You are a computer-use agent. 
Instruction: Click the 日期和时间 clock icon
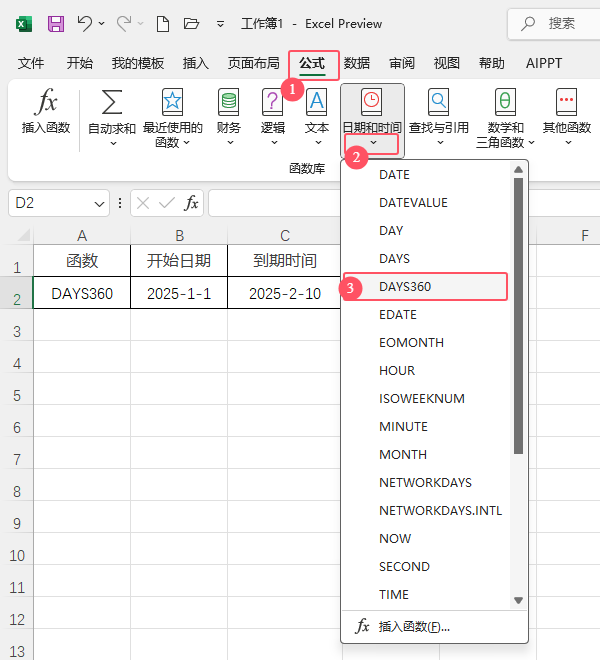tap(372, 102)
